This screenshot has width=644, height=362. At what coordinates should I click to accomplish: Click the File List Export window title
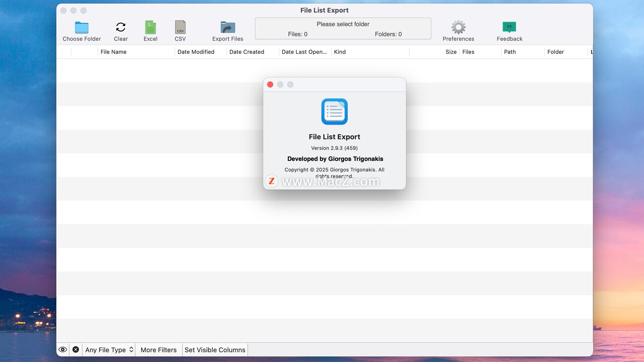324,10
